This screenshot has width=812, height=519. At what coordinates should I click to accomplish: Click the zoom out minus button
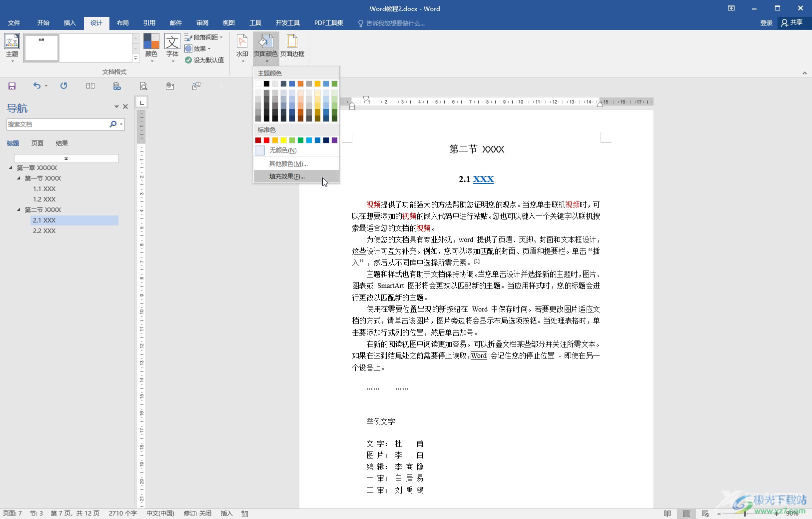719,513
